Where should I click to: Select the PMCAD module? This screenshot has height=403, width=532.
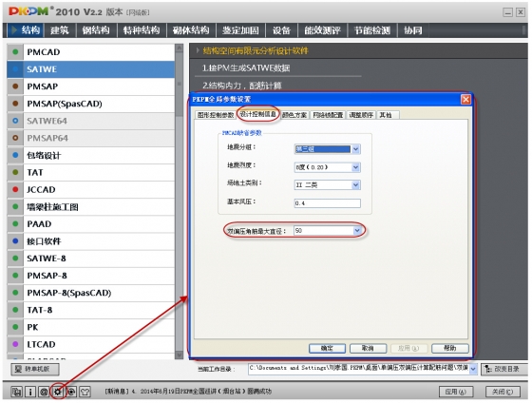(x=91, y=52)
